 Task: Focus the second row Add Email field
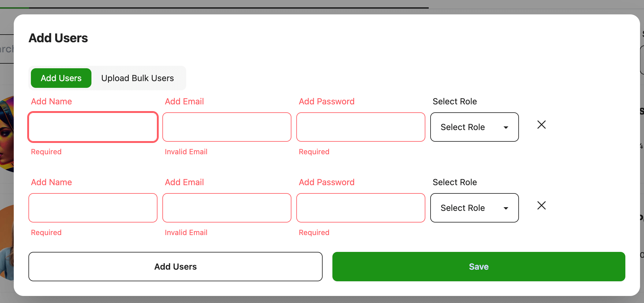pos(227,208)
